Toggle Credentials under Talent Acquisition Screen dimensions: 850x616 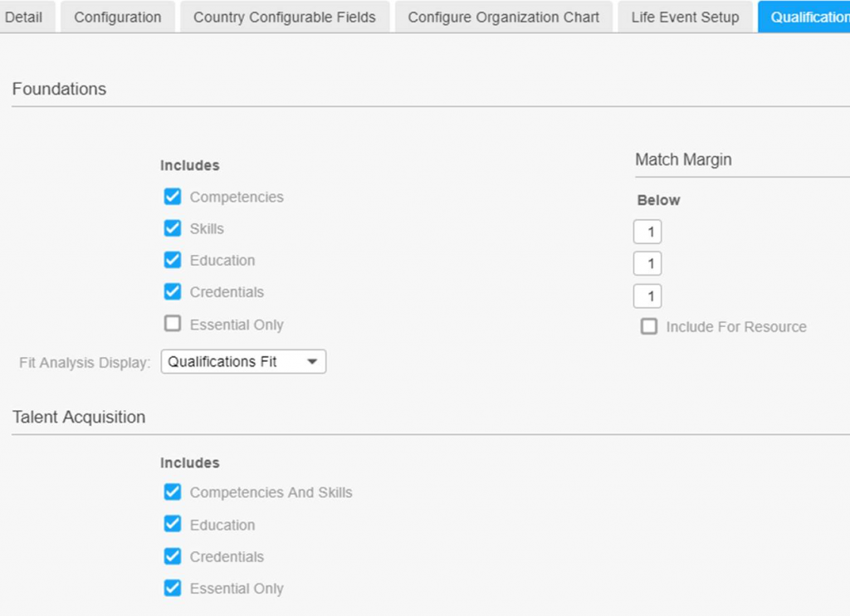point(173,555)
